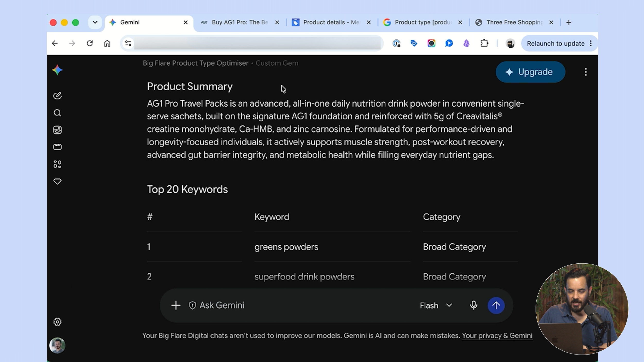The height and width of the screenshot is (362, 644).
Task: Click the 'Top 20 Keywords' heading
Action: click(x=187, y=189)
